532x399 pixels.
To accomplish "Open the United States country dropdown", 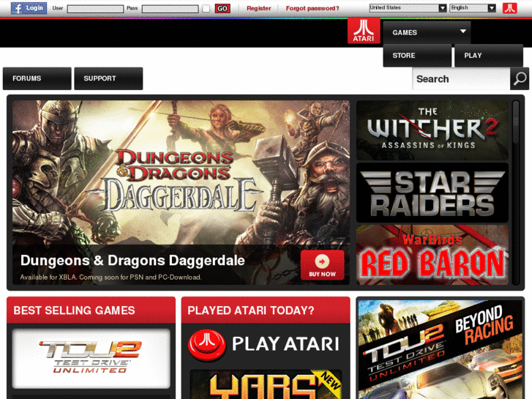I will point(408,8).
